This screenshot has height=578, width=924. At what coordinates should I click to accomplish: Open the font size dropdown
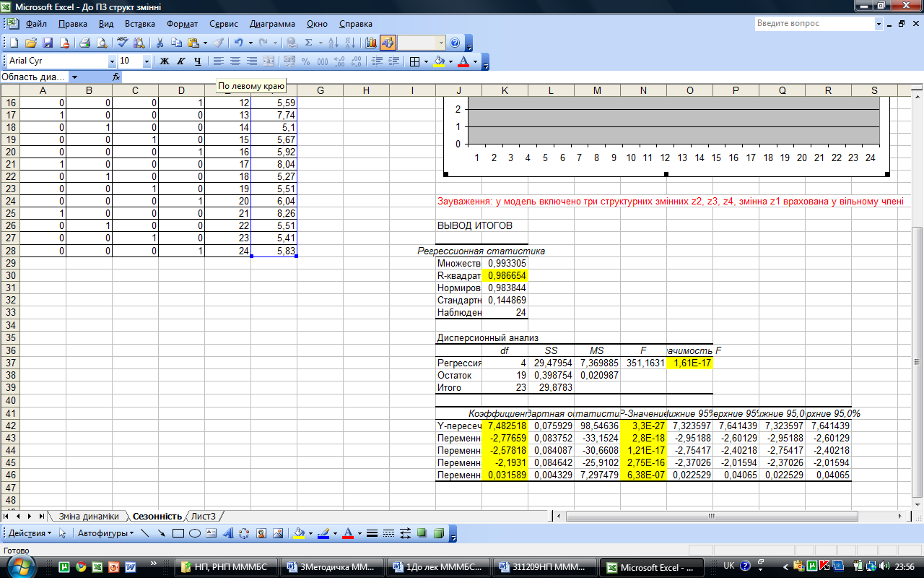click(x=147, y=61)
